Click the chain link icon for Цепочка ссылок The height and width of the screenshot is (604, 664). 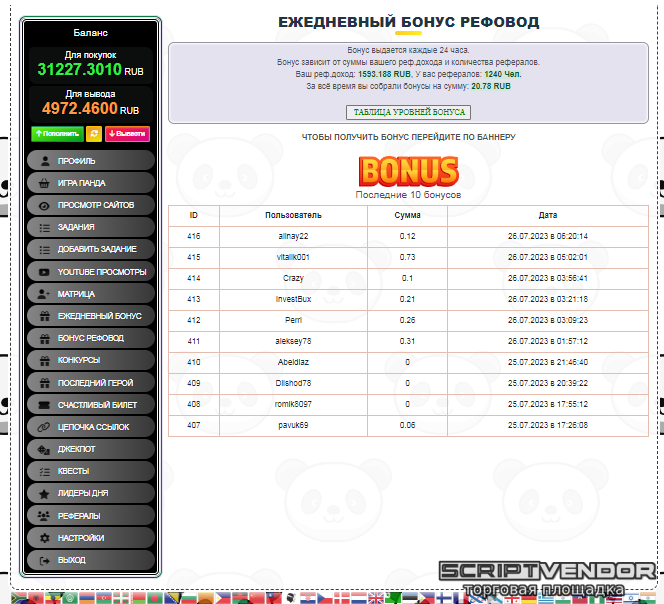44,427
